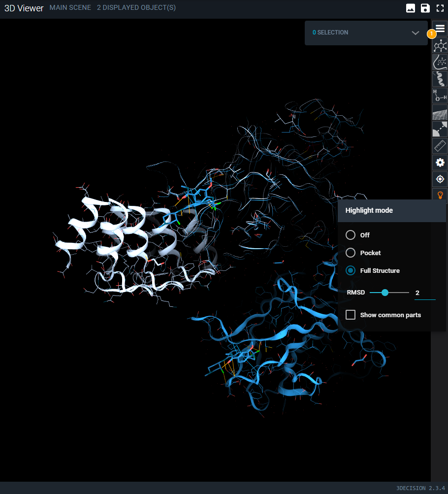This screenshot has width=448, height=494.
Task: Enable Show common parts
Action: click(351, 314)
